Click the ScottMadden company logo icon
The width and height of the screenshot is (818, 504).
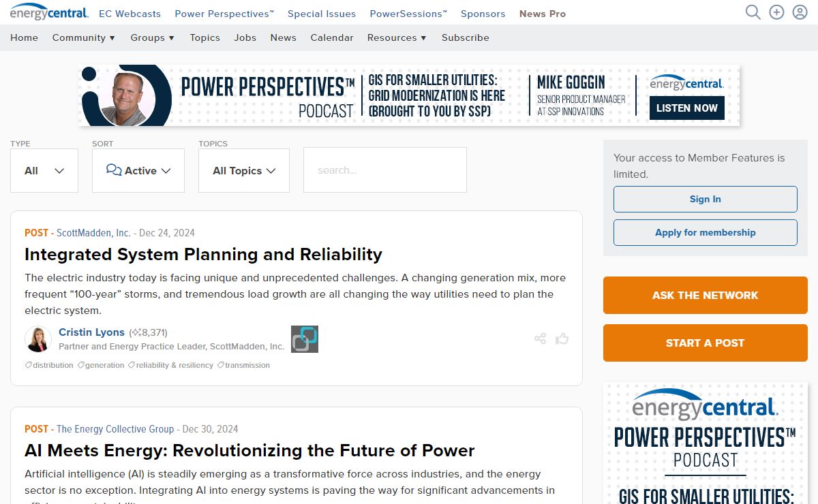[305, 339]
